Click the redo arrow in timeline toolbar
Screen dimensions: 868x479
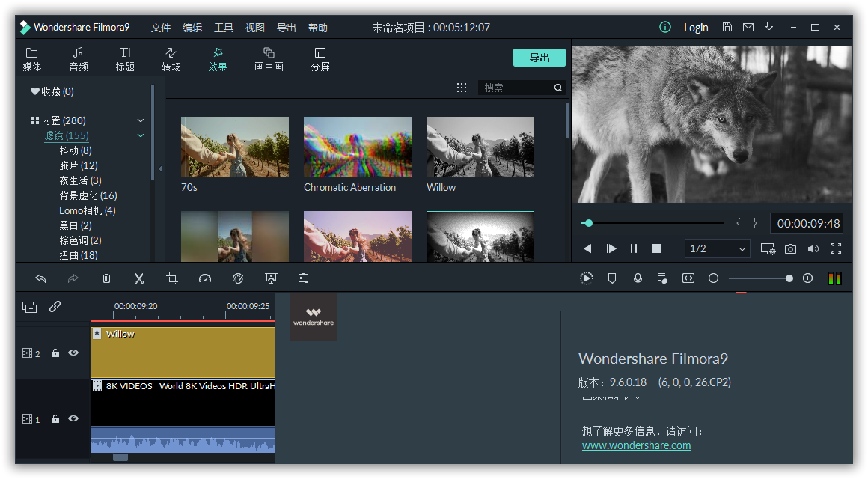point(73,278)
